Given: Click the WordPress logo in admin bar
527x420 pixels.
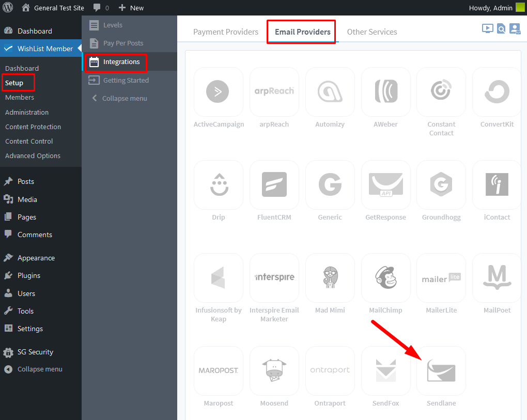Looking at the screenshot, I should 8,7.
